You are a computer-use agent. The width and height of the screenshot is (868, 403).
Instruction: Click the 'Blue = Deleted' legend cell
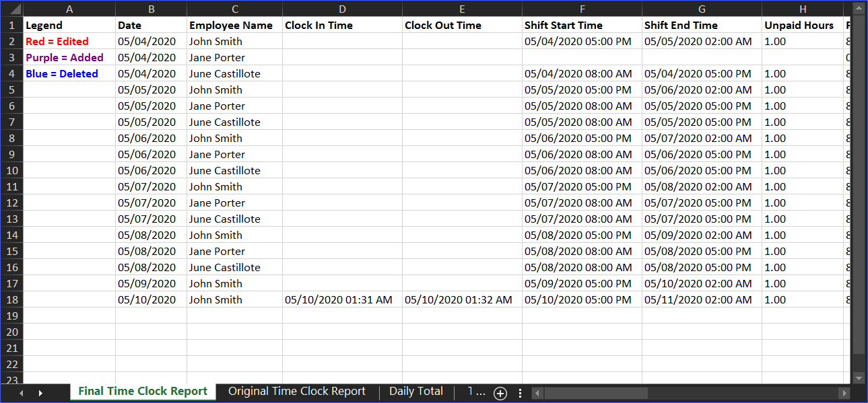pos(69,74)
